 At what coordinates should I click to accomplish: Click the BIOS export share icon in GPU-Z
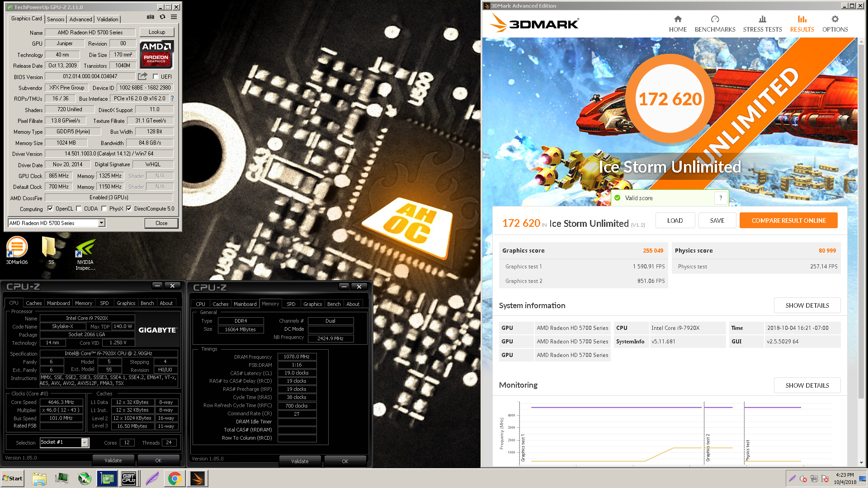[x=142, y=76]
